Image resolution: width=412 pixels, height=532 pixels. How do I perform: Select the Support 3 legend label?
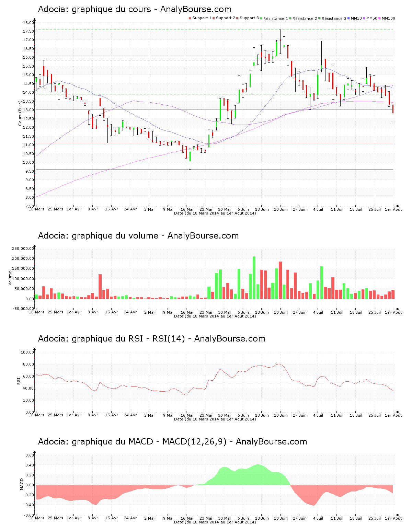(249, 18)
